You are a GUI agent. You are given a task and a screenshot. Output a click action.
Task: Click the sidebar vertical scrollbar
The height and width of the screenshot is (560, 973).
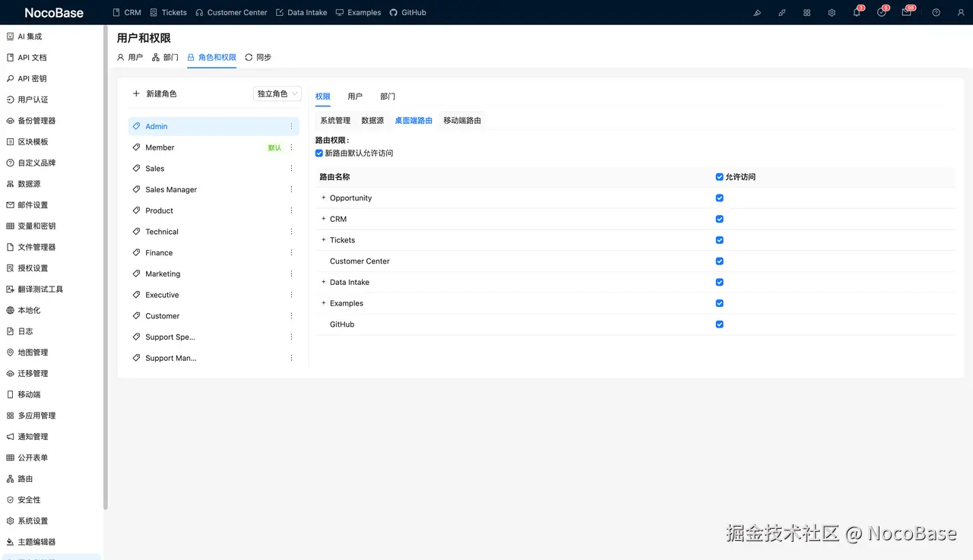coord(106,266)
